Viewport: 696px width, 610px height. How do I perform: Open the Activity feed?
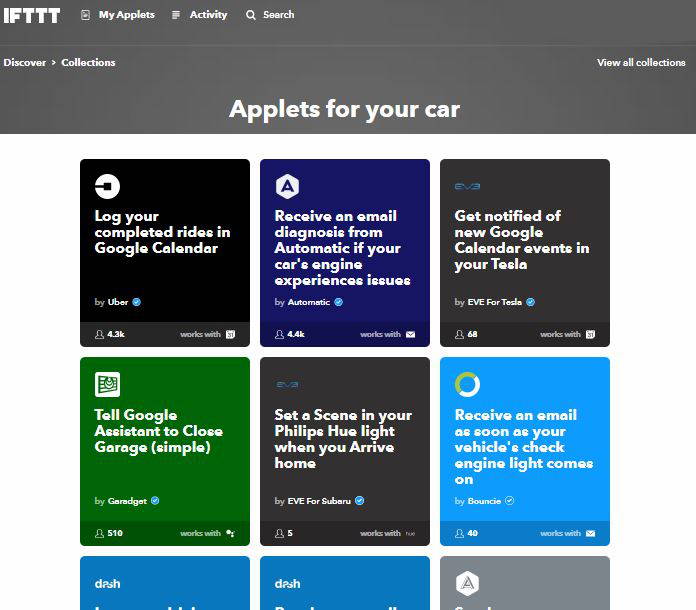(208, 15)
